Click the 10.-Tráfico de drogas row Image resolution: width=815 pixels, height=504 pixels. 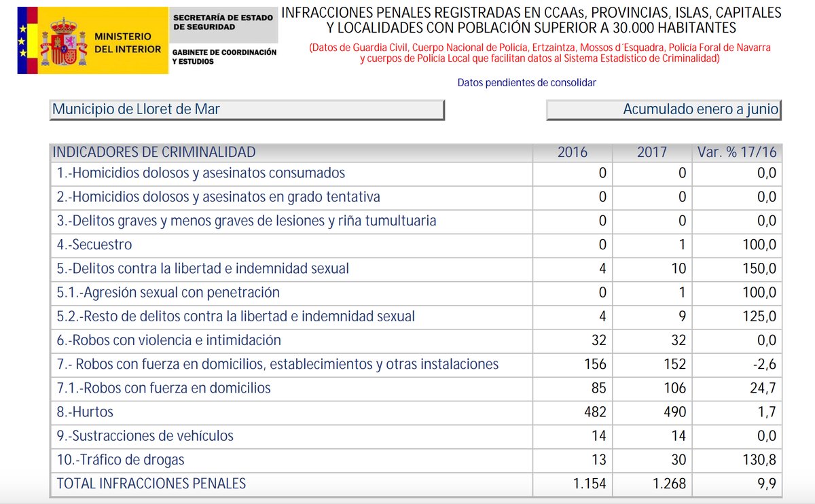416,460
